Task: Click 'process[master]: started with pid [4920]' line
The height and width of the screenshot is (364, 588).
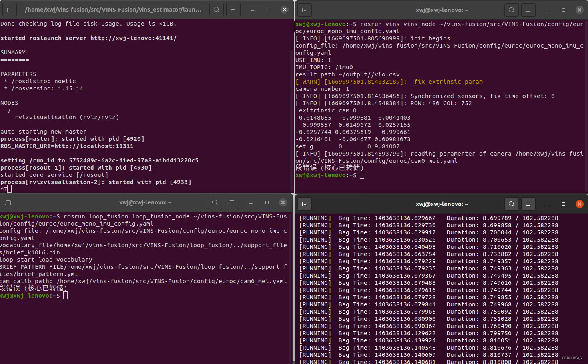Action: click(72, 139)
